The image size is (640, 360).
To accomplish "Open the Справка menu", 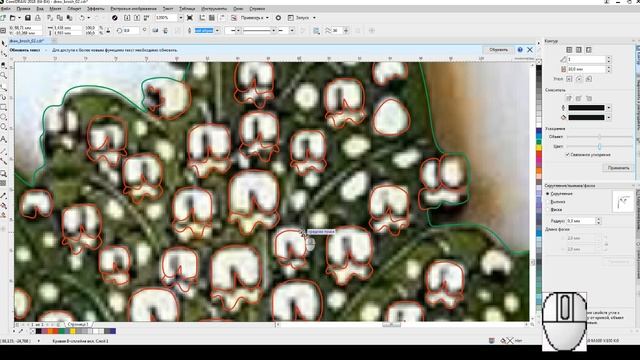I will pos(257,9).
